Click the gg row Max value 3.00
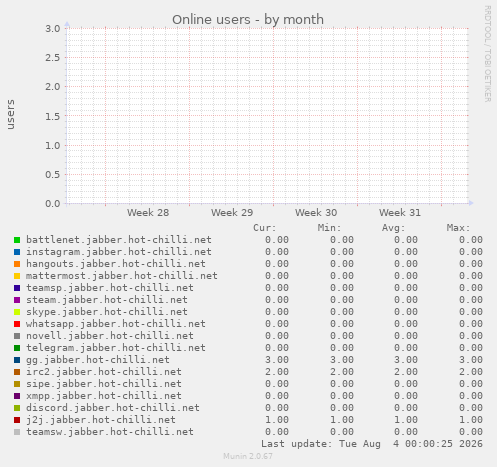497x467 pixels. click(x=471, y=360)
